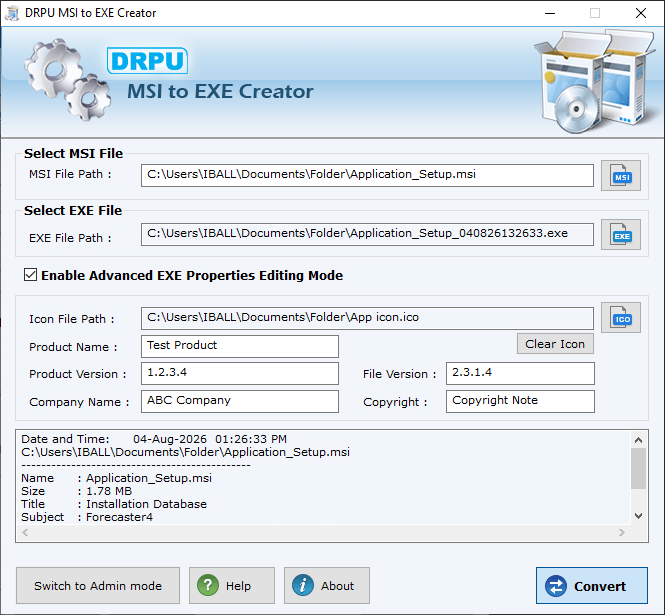This screenshot has width=665, height=615.
Task: Click the log horizontal scroll left arrow
Action: (25, 532)
